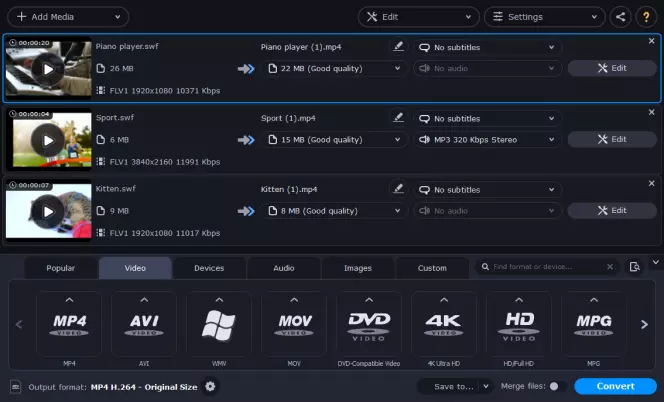Open the 22 MB quality dropdown
Screen dimensions: 664x402
tap(336, 68)
